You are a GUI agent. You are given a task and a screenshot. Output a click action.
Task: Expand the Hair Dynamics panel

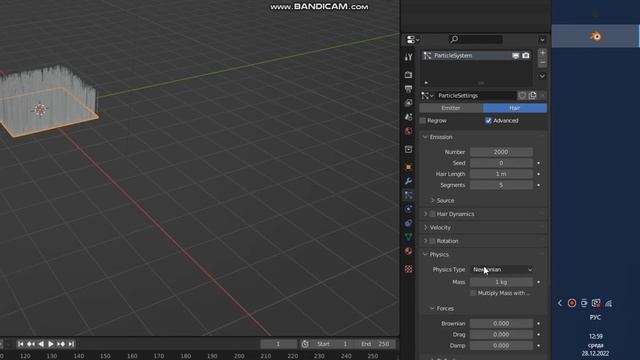click(x=425, y=214)
